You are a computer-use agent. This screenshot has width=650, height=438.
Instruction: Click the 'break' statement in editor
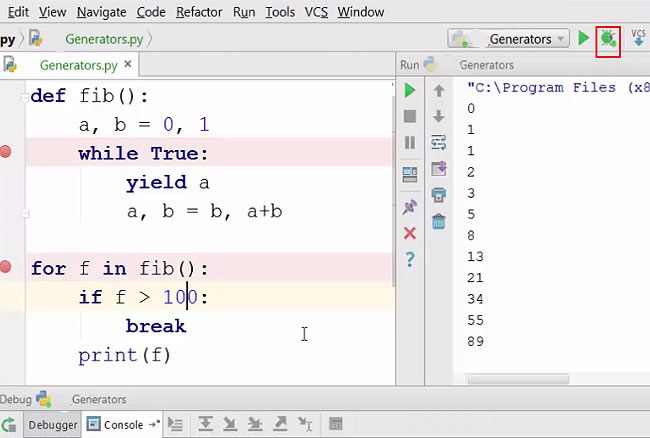156,326
